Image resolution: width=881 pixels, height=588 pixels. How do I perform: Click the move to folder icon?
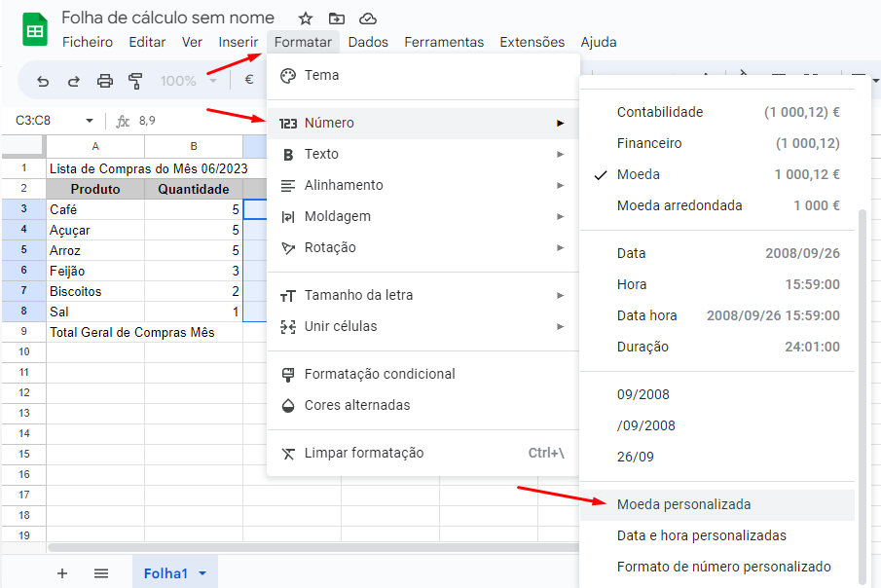(337, 18)
